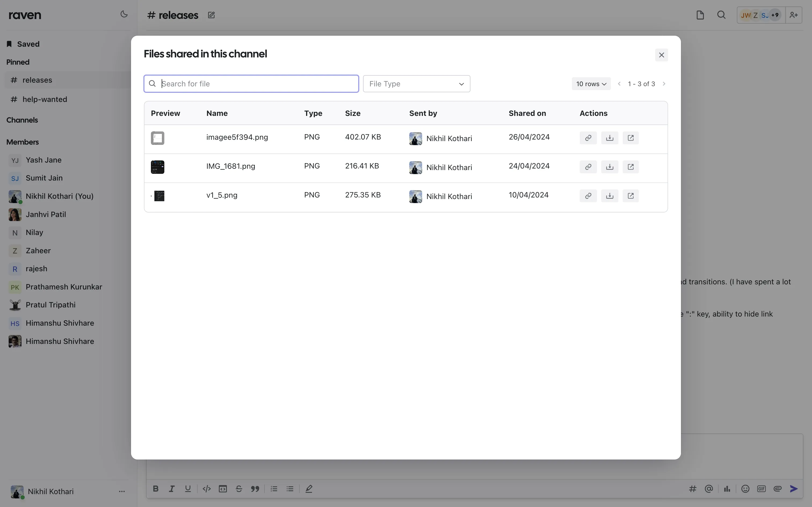
Task: Mention someone using the @ icon
Action: [709, 488]
